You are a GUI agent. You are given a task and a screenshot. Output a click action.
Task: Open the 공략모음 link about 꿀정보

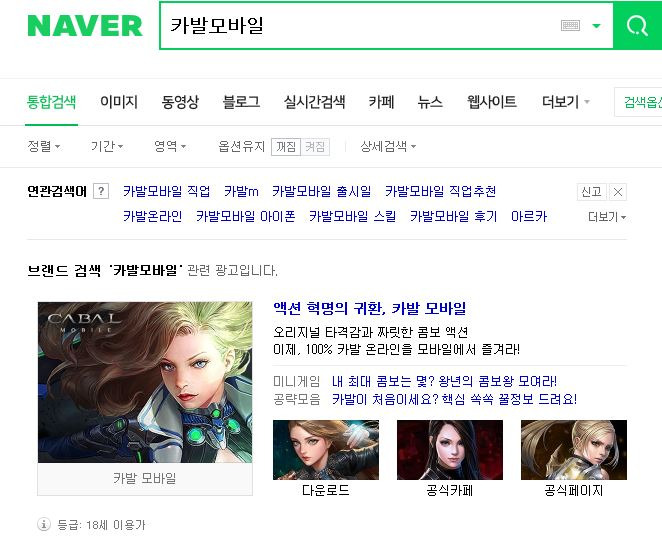tap(454, 399)
